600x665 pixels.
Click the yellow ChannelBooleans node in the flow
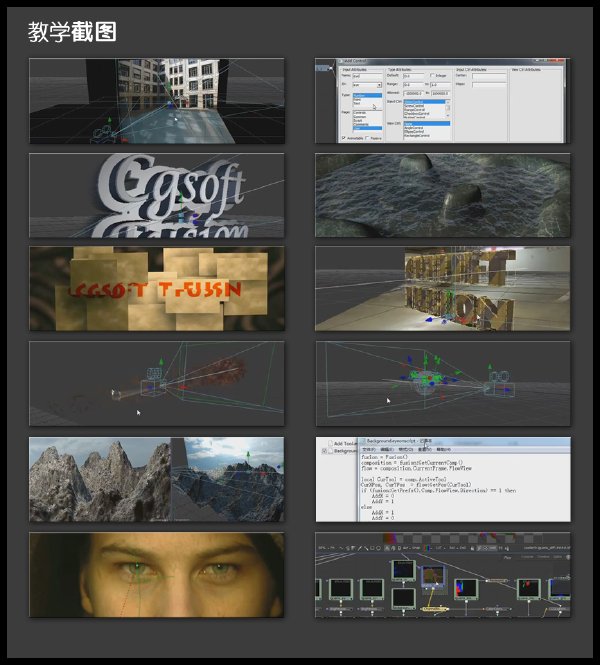coord(434,609)
